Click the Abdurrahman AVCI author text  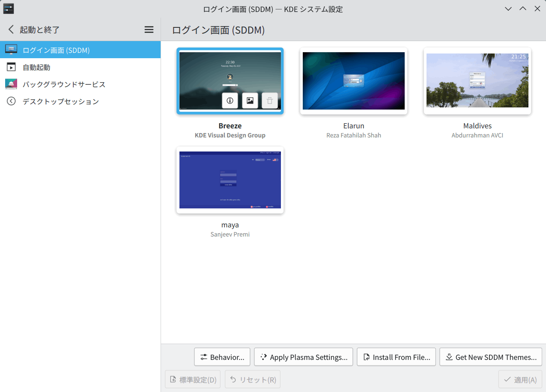pos(477,135)
